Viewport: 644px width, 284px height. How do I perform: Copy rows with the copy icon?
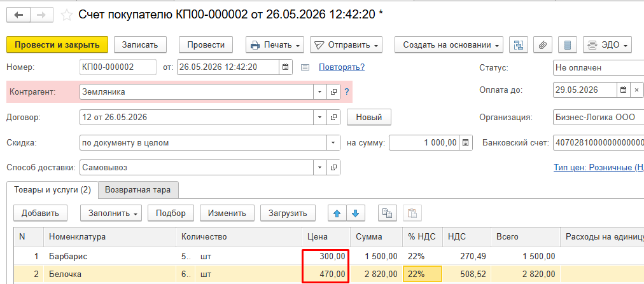point(388,213)
